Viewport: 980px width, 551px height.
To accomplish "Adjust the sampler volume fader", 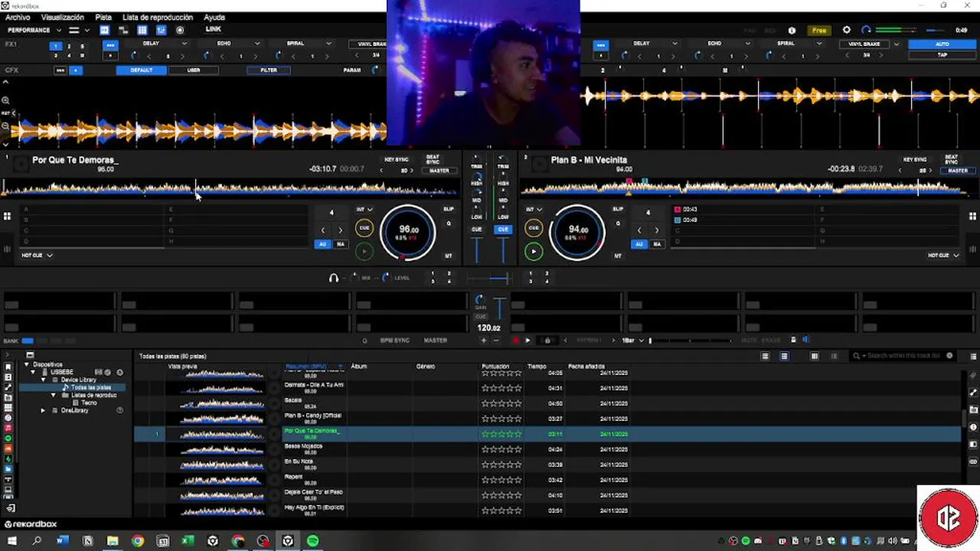I will click(499, 308).
